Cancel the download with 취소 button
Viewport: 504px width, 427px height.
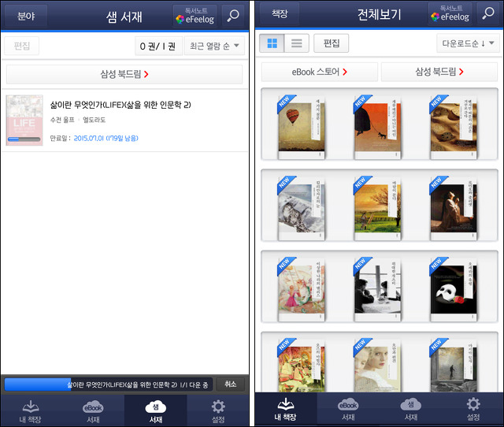pyautogui.click(x=231, y=384)
